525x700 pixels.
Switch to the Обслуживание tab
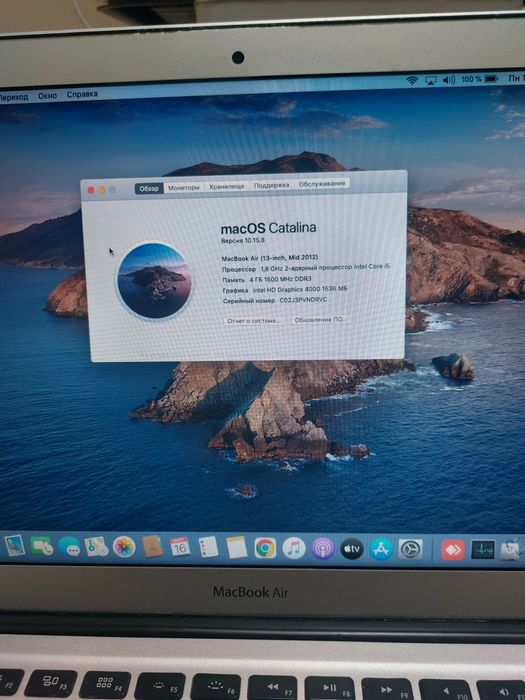point(322,184)
